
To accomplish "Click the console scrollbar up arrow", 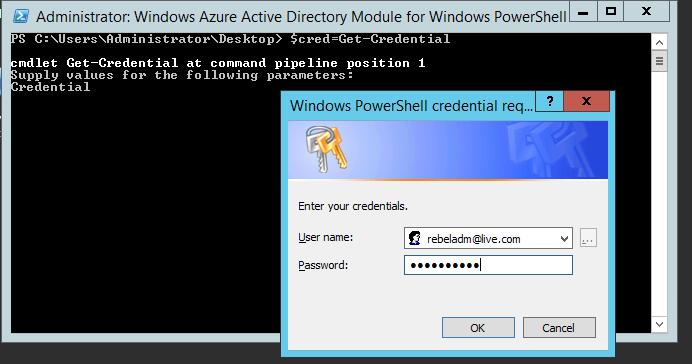I will 659,43.
